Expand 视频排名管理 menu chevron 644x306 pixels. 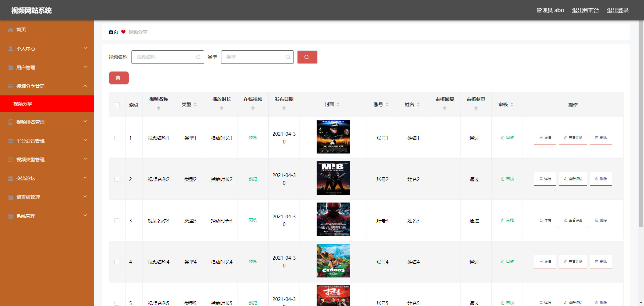(x=85, y=121)
